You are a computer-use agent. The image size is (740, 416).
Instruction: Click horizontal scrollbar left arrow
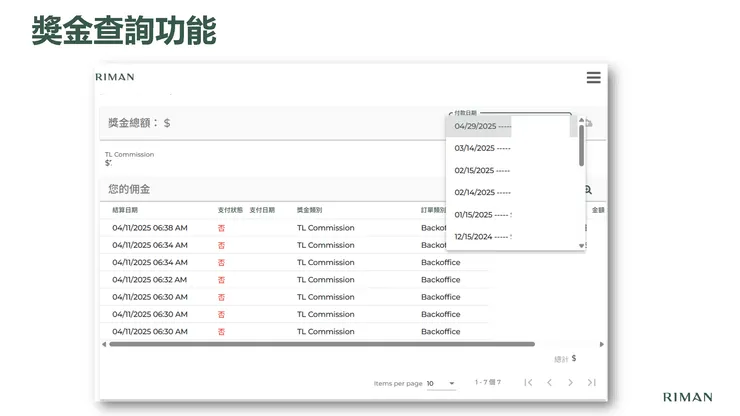tap(104, 344)
